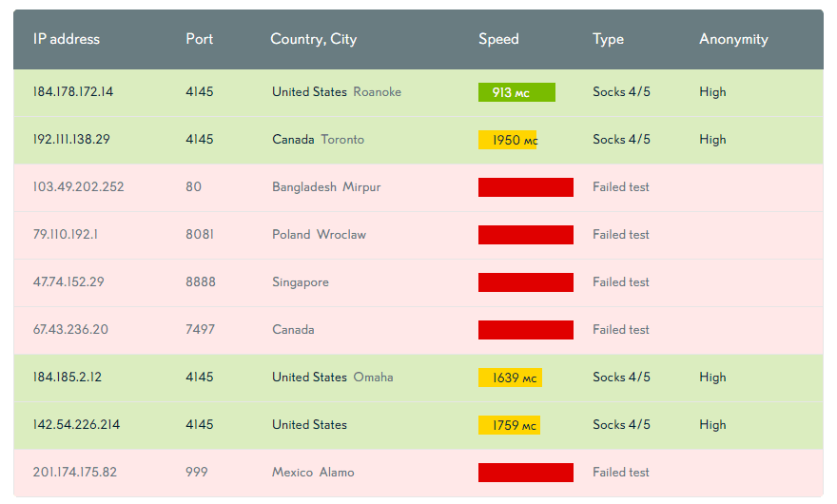Select the 201.174.175.82 Mexico proxy address
Viewport: 837px width, 504px height.
point(75,472)
